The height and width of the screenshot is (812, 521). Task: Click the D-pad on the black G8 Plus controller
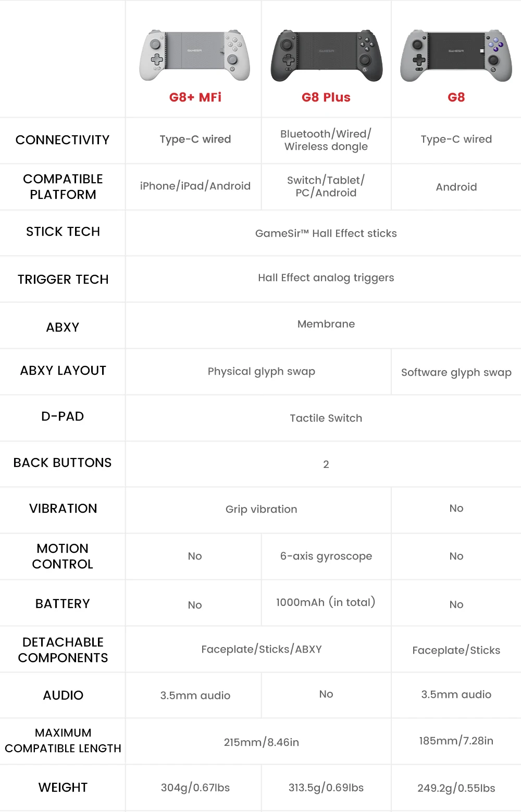288,61
